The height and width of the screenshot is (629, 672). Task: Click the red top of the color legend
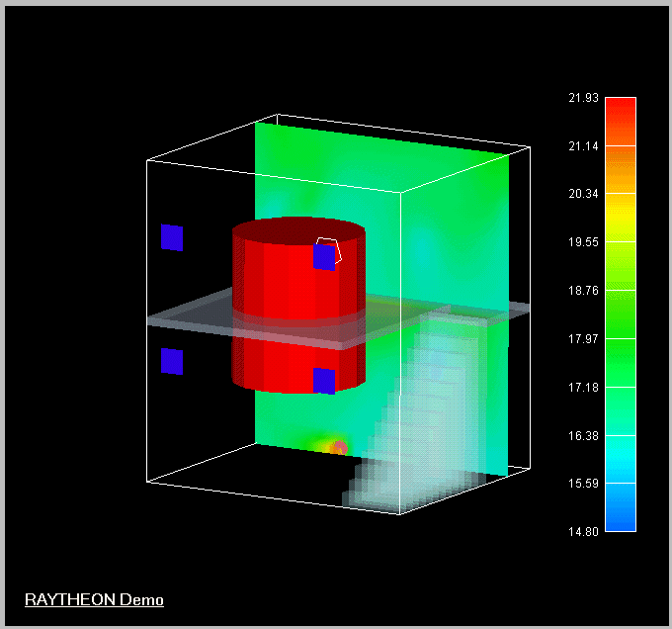620,107
